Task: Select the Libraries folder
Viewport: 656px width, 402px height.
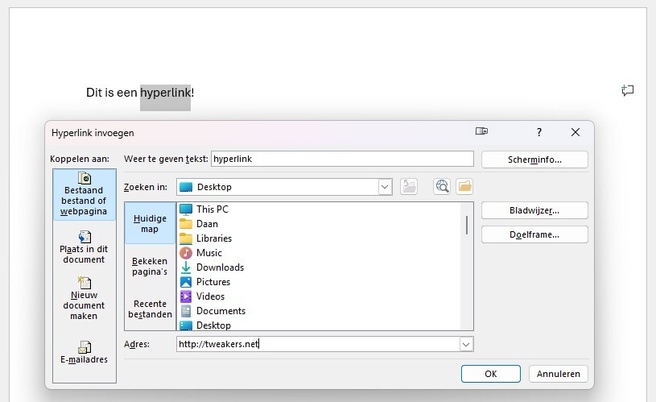Action: (205, 238)
